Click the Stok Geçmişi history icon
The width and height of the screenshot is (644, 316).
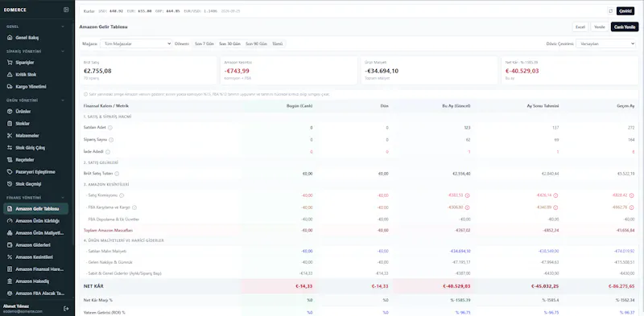tap(10, 184)
